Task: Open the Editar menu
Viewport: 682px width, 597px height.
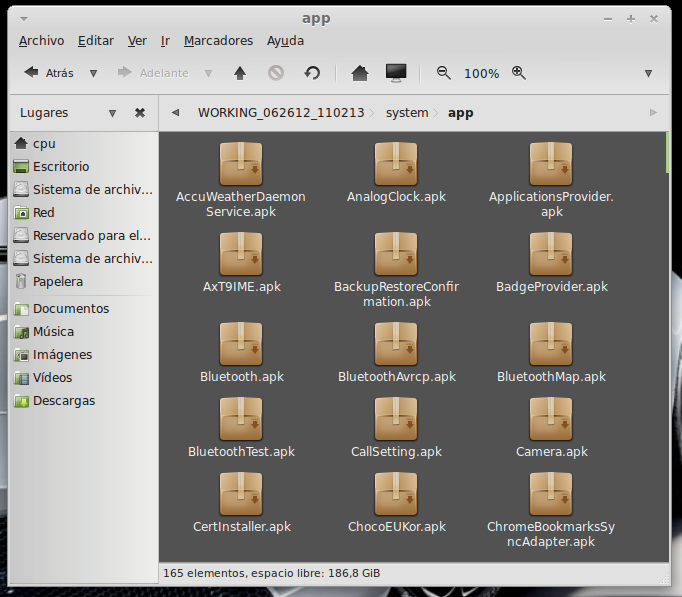Action: pyautogui.click(x=96, y=41)
